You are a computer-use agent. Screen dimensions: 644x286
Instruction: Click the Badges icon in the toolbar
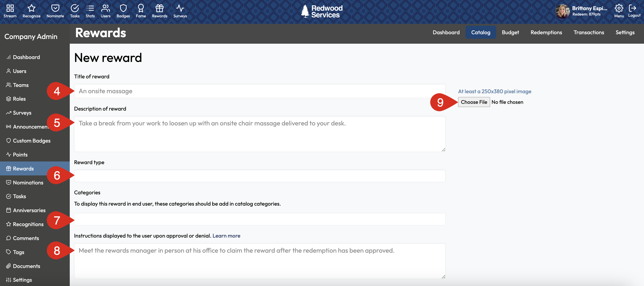[x=123, y=11]
